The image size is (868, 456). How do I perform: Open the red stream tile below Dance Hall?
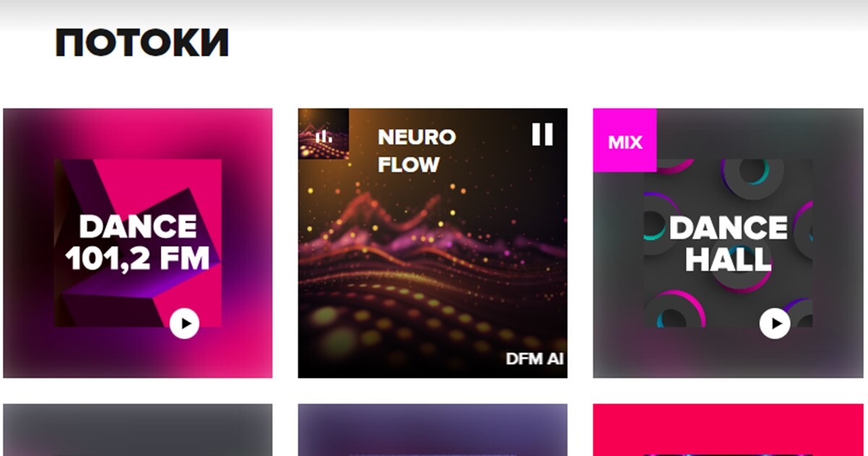coord(728,430)
